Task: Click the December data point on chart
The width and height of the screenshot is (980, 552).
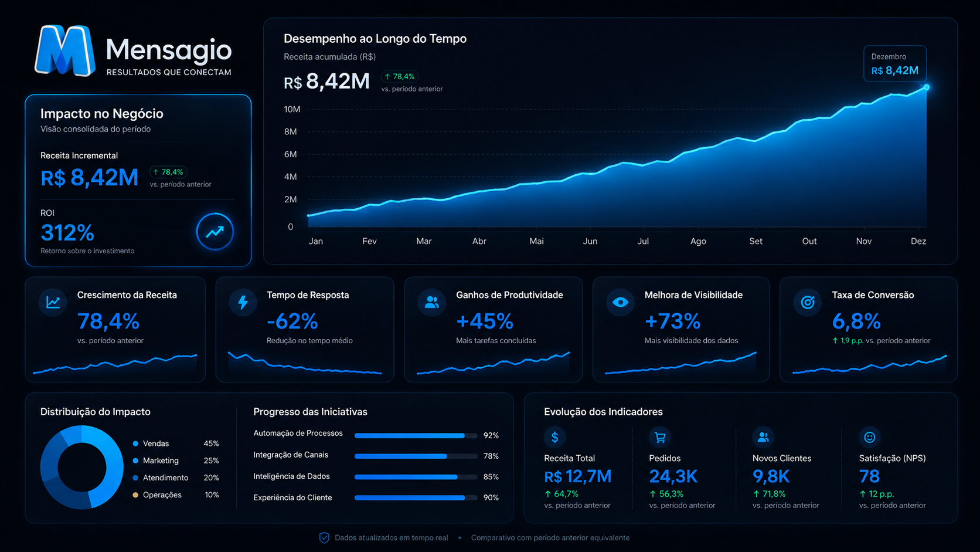Action: click(x=927, y=87)
